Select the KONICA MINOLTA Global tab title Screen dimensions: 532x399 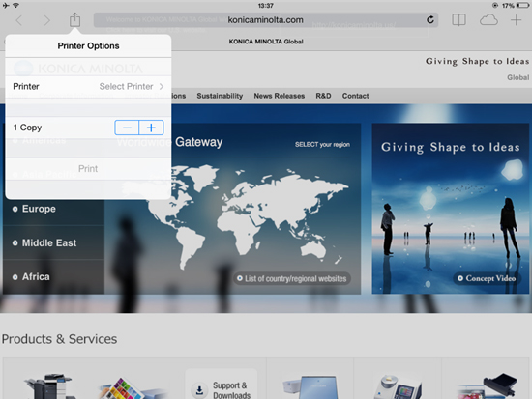coord(266,42)
